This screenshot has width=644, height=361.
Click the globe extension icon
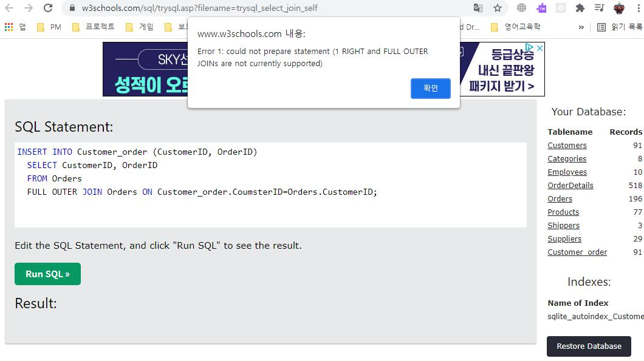pyautogui.click(x=522, y=8)
